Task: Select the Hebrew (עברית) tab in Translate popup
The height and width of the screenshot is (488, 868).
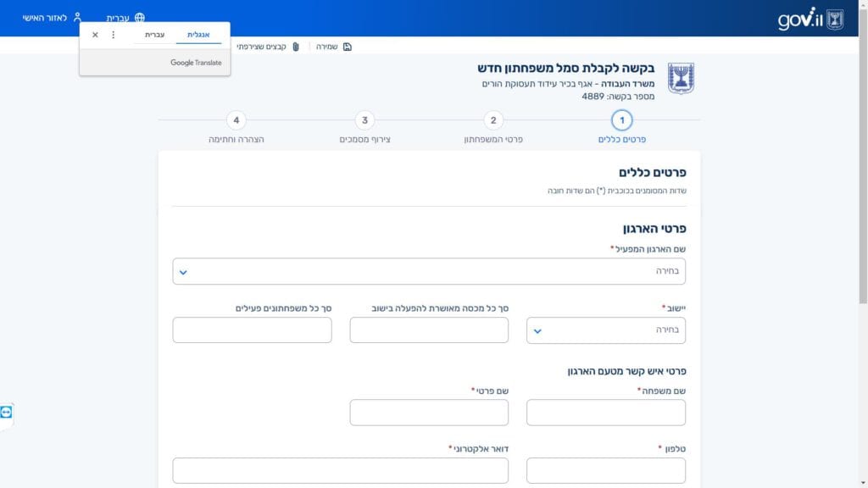Action: coord(155,35)
